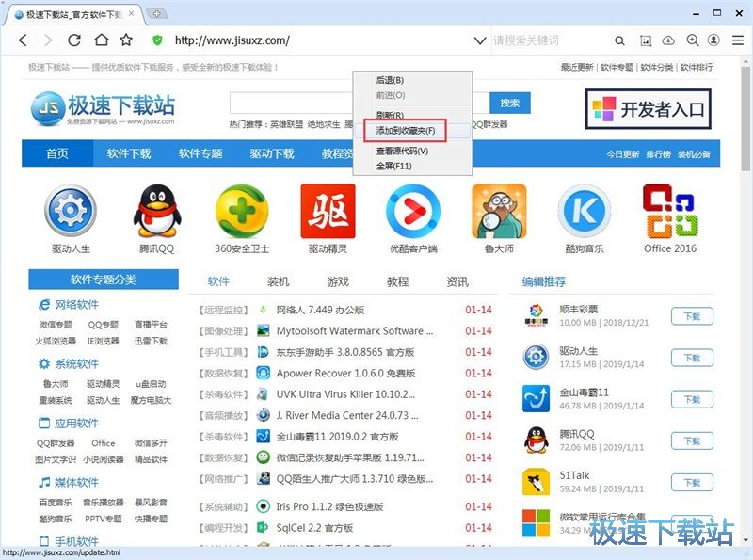This screenshot has width=753, height=560.
Task: Open SqlCel 2.2 官方版 link
Action: 314,528
